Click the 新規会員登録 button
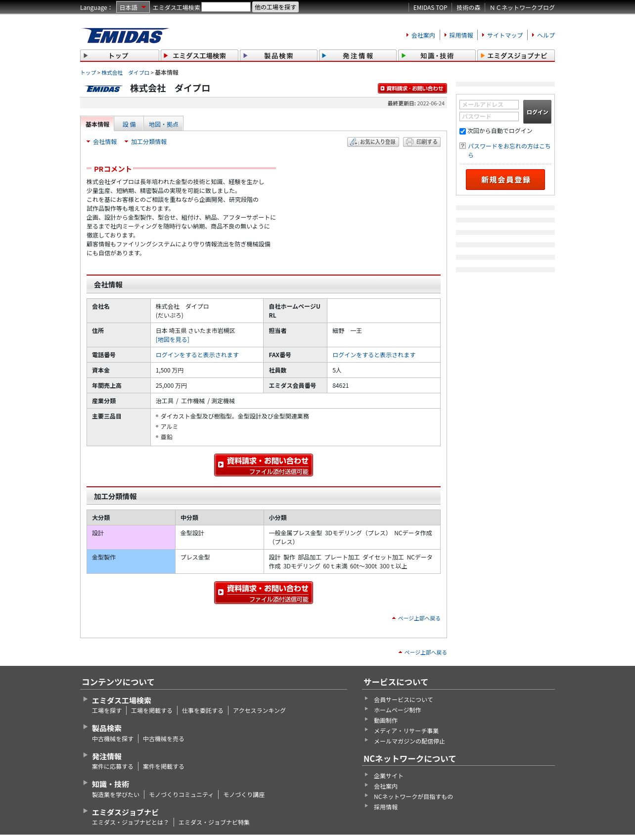Screen dimensions: 635x840 tap(505, 180)
